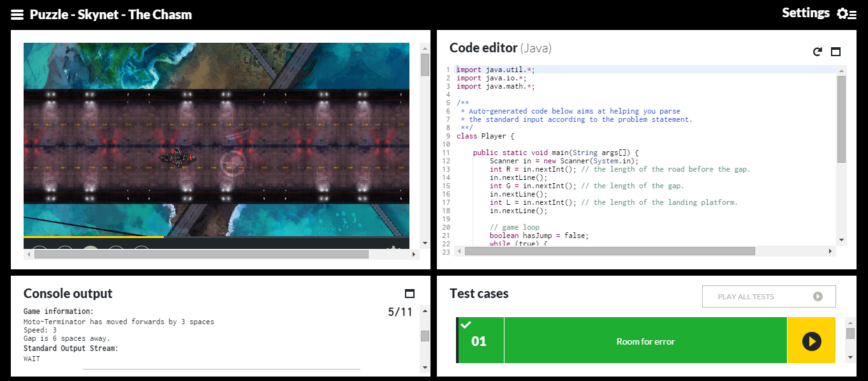
Task: Click the 5/11 step counter in the console
Action: [x=400, y=312]
